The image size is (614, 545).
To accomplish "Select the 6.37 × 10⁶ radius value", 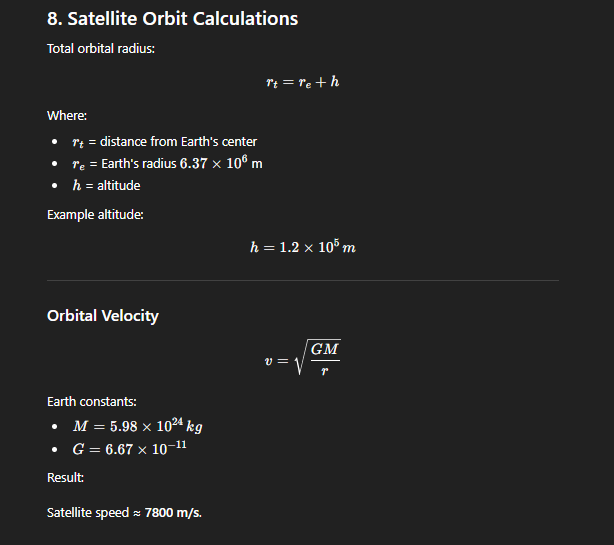I will click(220, 163).
